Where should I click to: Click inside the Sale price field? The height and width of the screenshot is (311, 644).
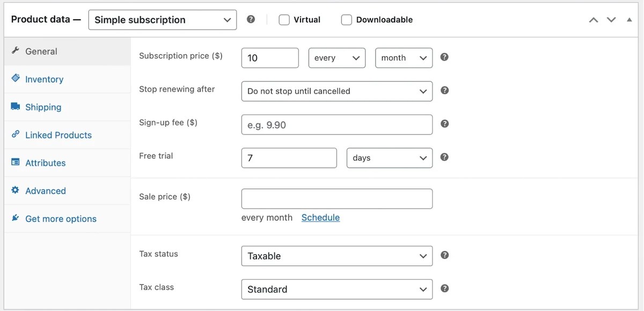pyautogui.click(x=336, y=198)
